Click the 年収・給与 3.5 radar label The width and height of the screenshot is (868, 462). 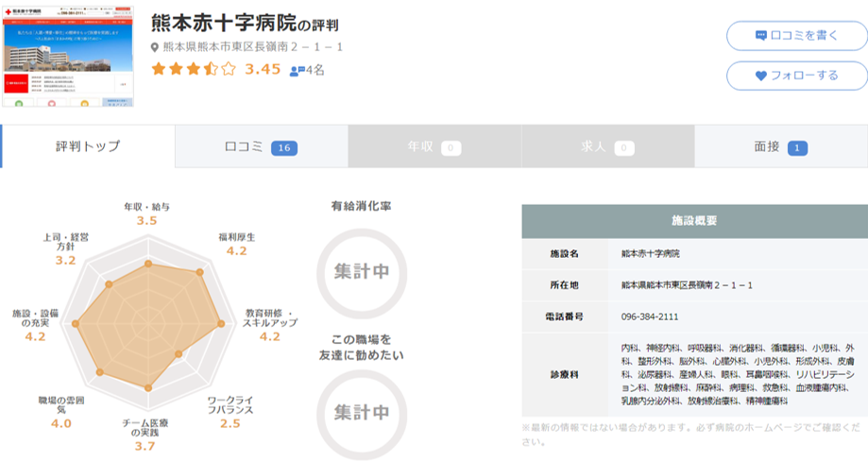pyautogui.click(x=146, y=214)
